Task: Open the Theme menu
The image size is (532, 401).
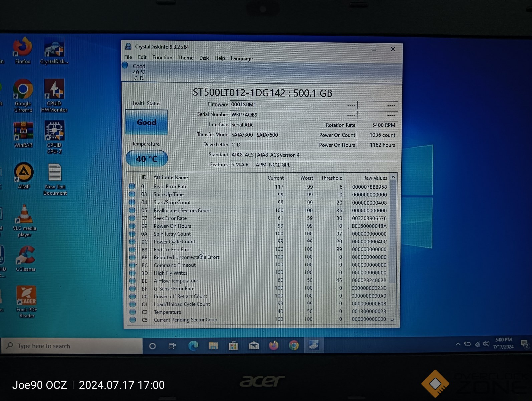Action: pos(186,58)
